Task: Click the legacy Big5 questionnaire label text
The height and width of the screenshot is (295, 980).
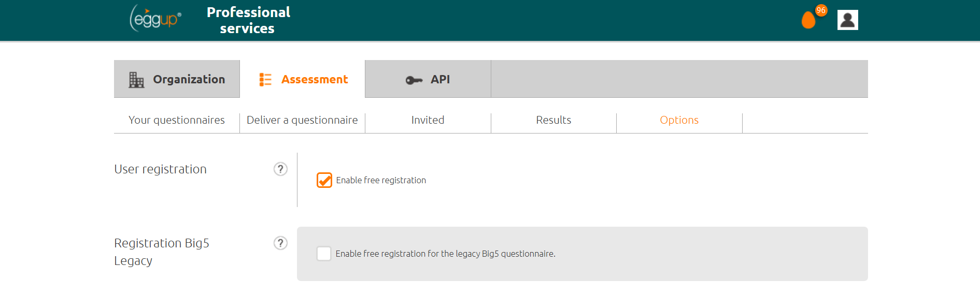Action: (445, 254)
